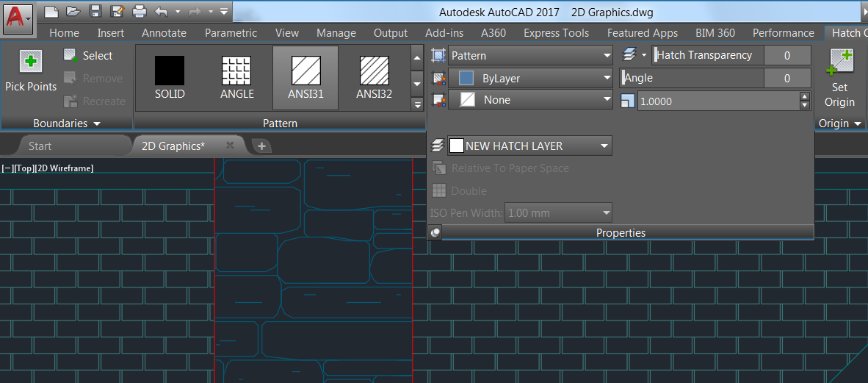Click Pick Points boundary button
The image size is (868, 383).
pyautogui.click(x=31, y=71)
